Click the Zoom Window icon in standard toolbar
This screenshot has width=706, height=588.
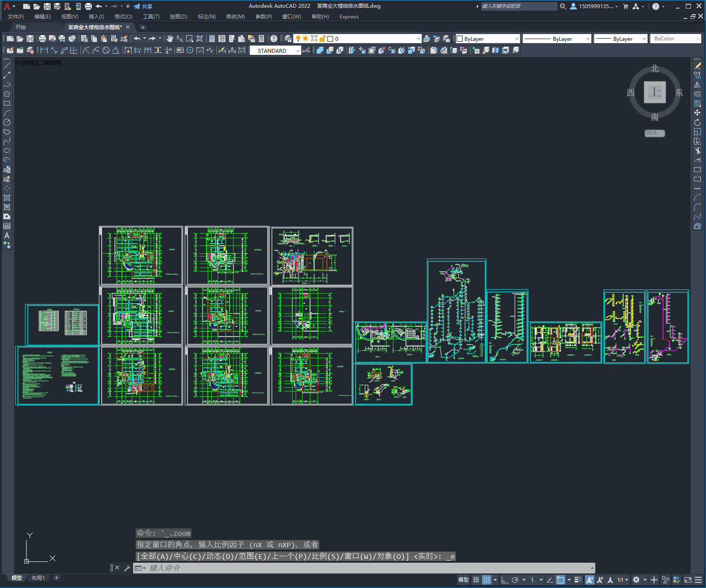pyautogui.click(x=190, y=39)
